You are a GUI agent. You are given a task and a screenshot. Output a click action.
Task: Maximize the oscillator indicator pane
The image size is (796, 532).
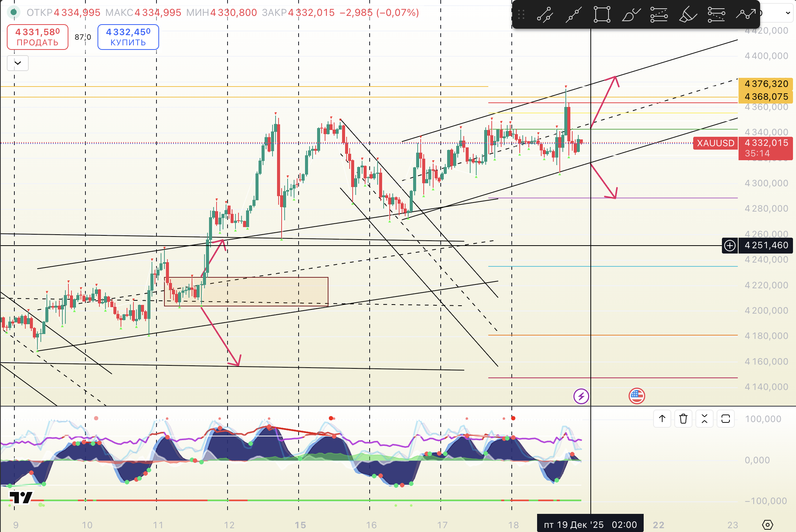click(x=725, y=419)
